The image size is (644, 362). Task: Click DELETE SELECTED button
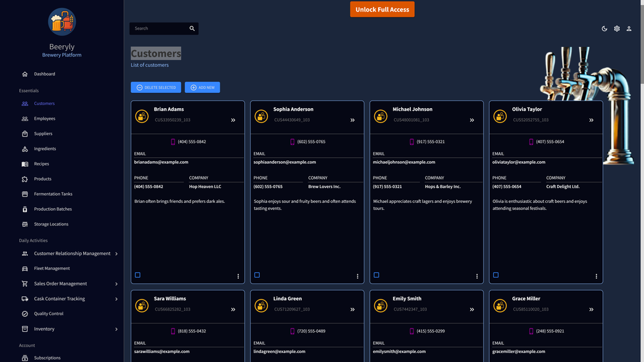[156, 88]
